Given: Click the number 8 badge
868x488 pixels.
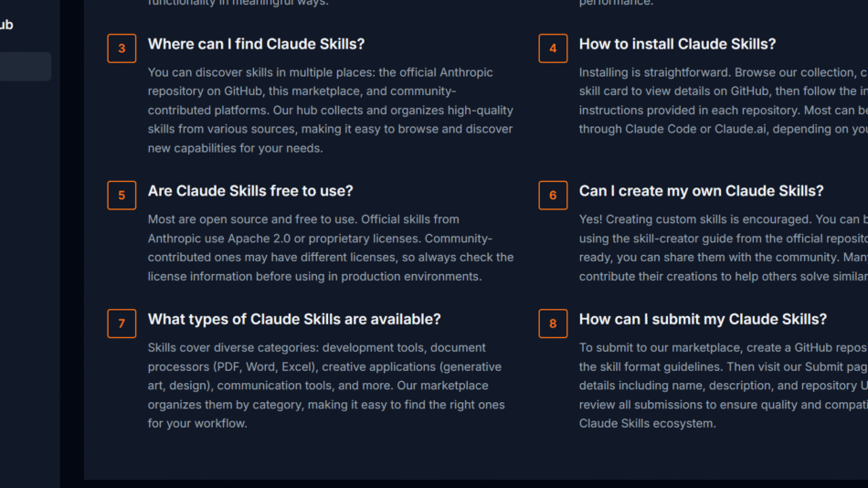Looking at the screenshot, I should [x=553, y=324].
